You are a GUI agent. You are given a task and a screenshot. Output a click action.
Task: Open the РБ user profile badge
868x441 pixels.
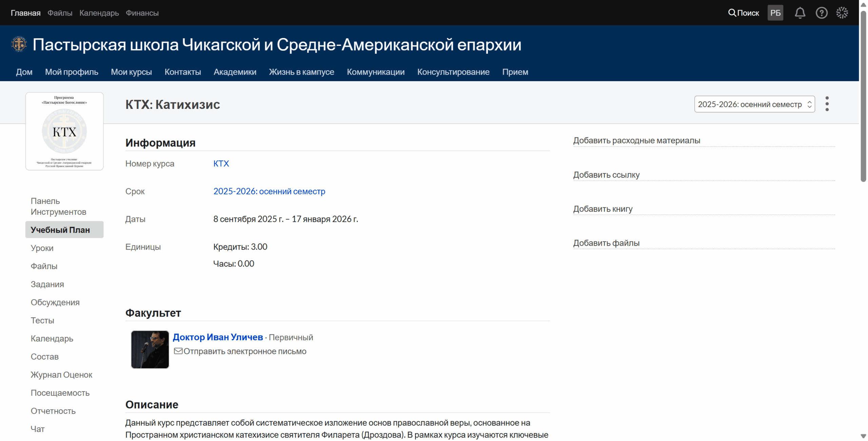(775, 13)
